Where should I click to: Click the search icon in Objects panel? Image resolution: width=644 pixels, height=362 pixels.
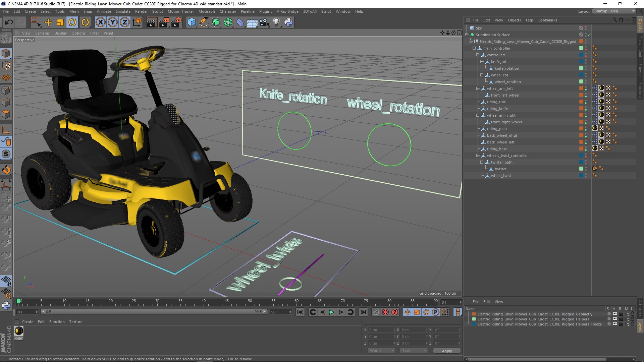point(614,20)
